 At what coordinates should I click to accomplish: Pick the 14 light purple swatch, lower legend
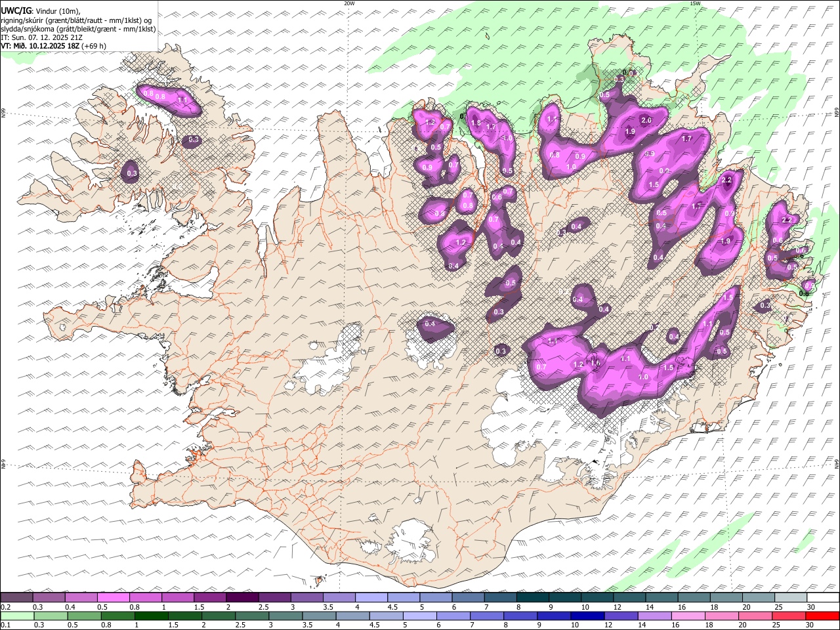click(655, 616)
